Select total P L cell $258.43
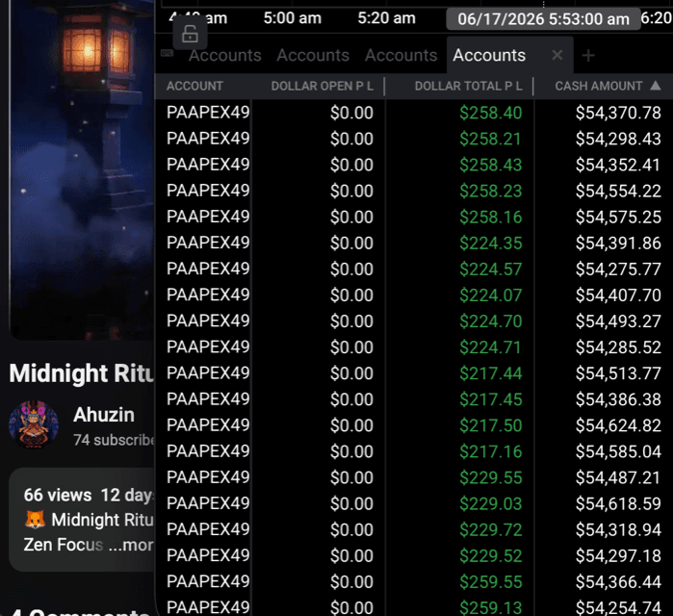 491,165
